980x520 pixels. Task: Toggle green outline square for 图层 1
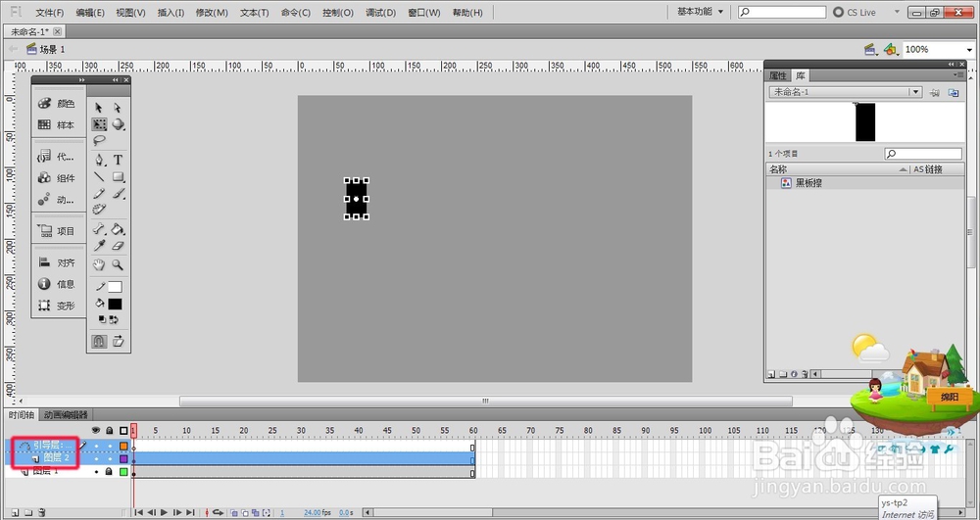coord(123,472)
